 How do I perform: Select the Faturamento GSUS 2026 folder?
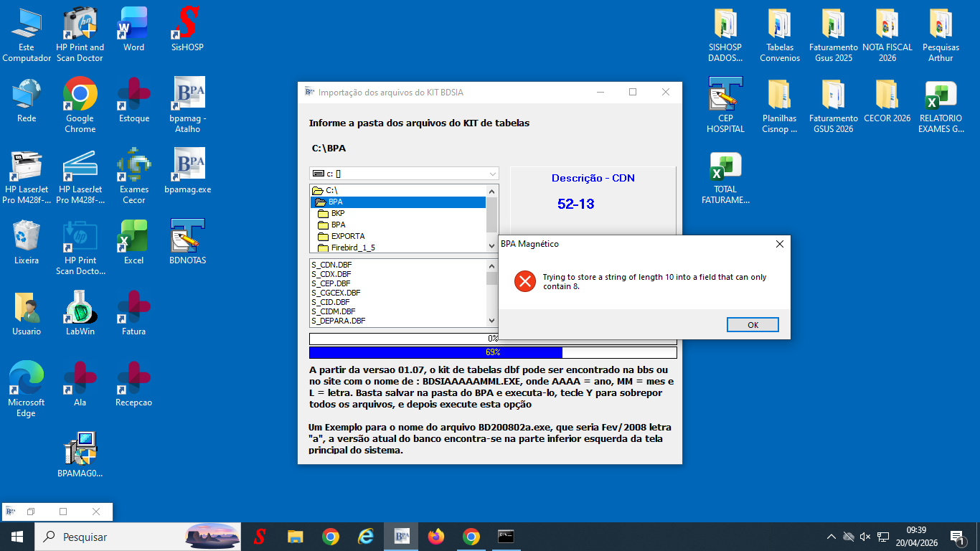(834, 105)
